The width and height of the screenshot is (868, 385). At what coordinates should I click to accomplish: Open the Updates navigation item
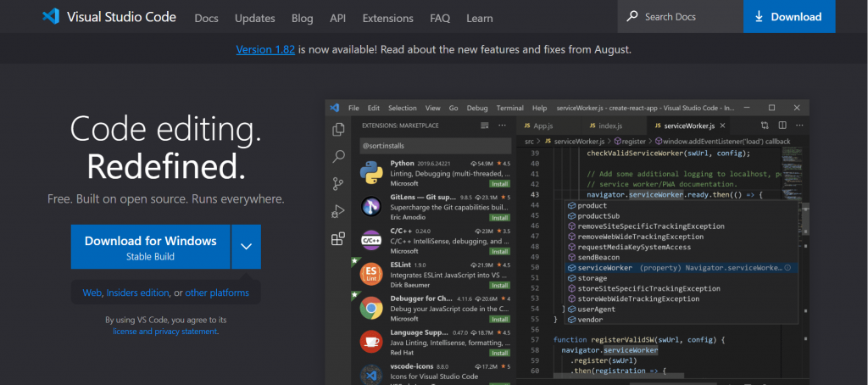[x=254, y=19]
